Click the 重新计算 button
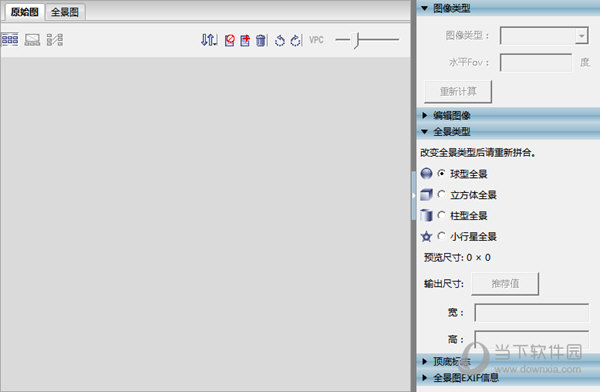 tap(458, 91)
